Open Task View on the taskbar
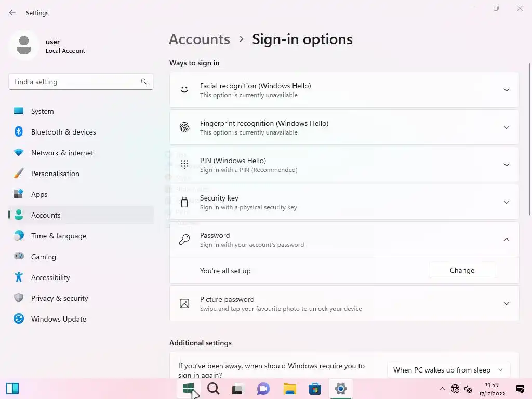This screenshot has width=532, height=399. (238, 389)
